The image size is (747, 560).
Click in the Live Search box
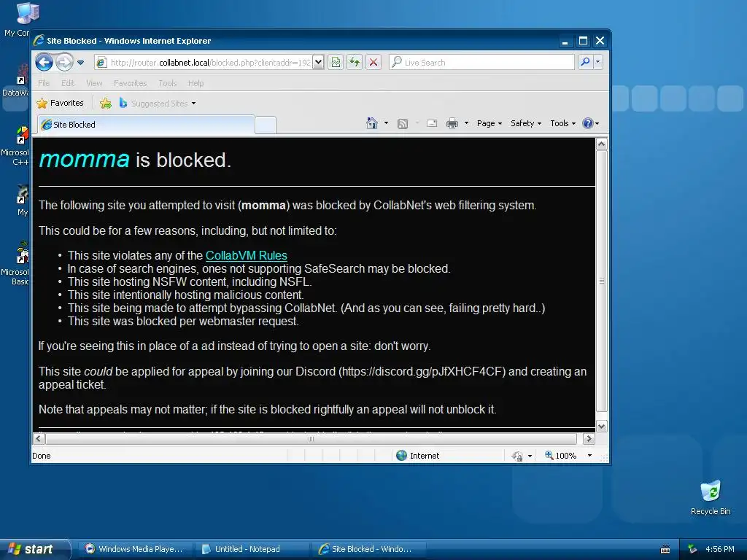tap(481, 63)
